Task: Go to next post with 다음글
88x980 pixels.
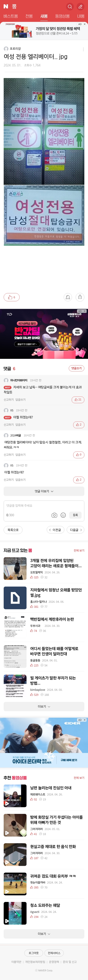Action: click(x=75, y=529)
